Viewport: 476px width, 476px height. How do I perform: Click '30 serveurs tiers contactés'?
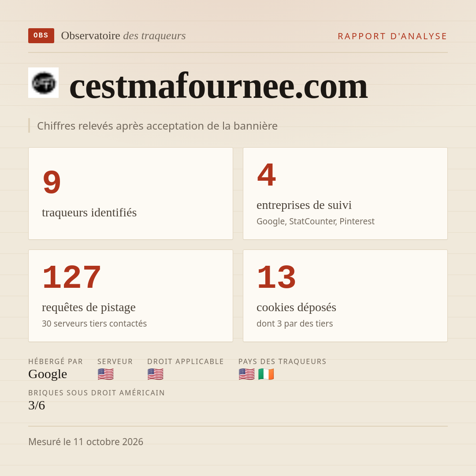[x=94, y=324]
